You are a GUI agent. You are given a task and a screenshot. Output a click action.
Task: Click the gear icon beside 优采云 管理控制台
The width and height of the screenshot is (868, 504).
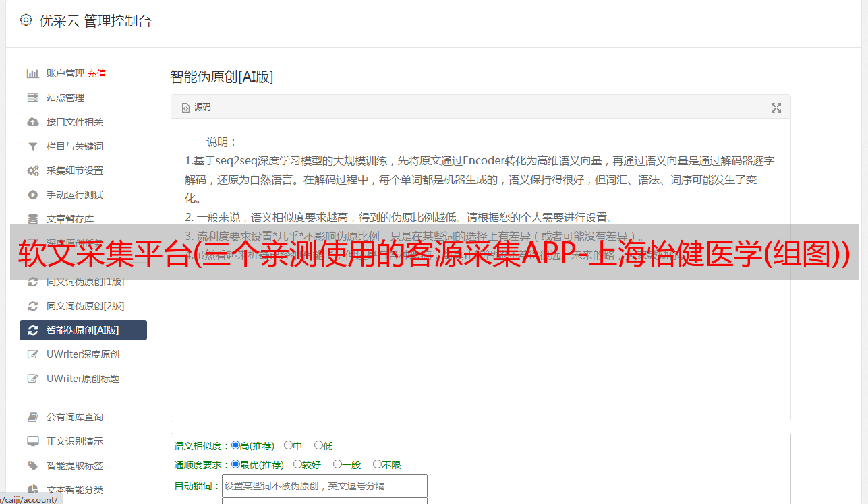(x=26, y=20)
